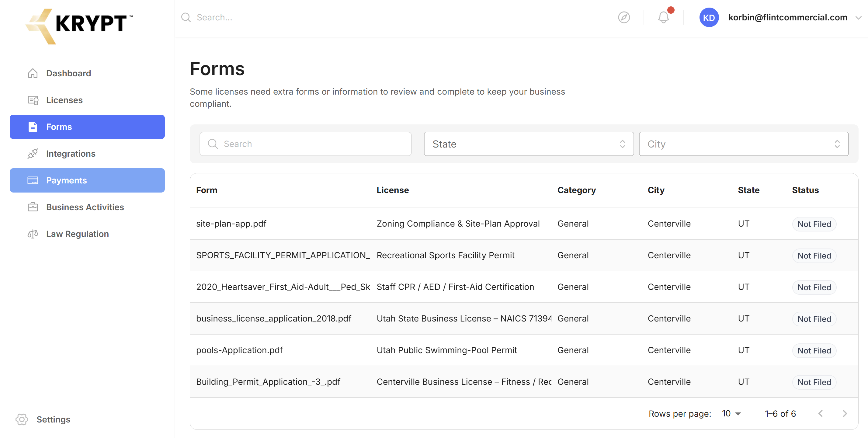Click korbin@flintcommercial.com account email

(787, 17)
